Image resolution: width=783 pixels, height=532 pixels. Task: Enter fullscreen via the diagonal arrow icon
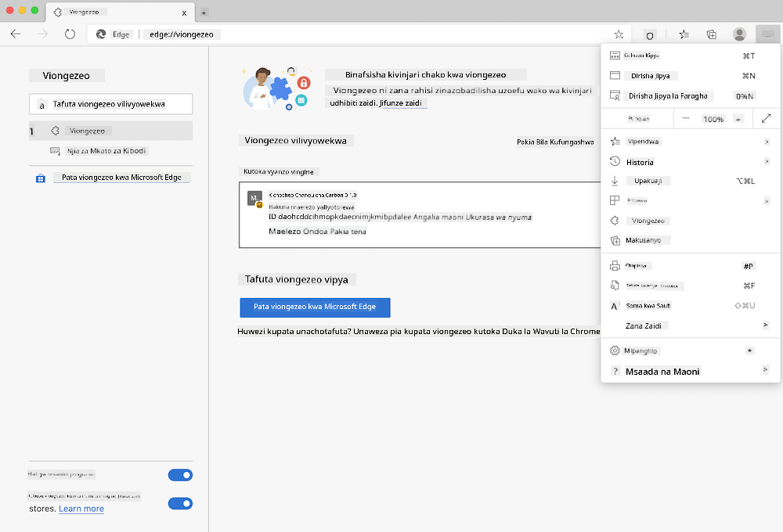pyautogui.click(x=766, y=117)
